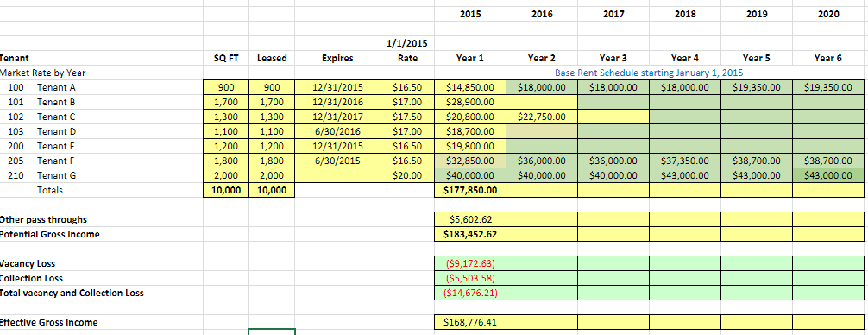Screen dimensions: 868x335
Task: Select Tenant C's $17.50 rate cell
Action: 408,117
